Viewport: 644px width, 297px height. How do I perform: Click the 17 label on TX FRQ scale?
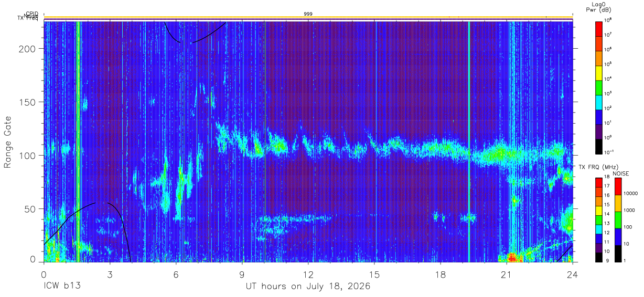607,186
